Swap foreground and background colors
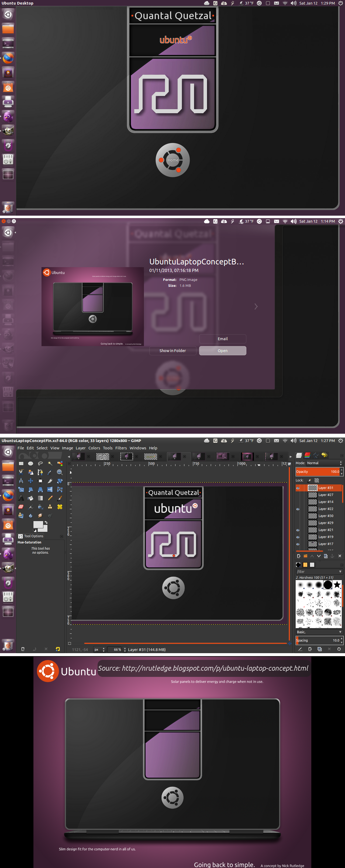Viewport: 345px width, 868px height. [x=46, y=523]
